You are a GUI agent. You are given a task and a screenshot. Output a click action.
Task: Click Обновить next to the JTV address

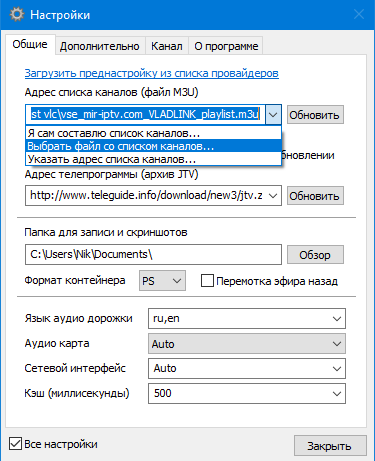click(x=315, y=196)
